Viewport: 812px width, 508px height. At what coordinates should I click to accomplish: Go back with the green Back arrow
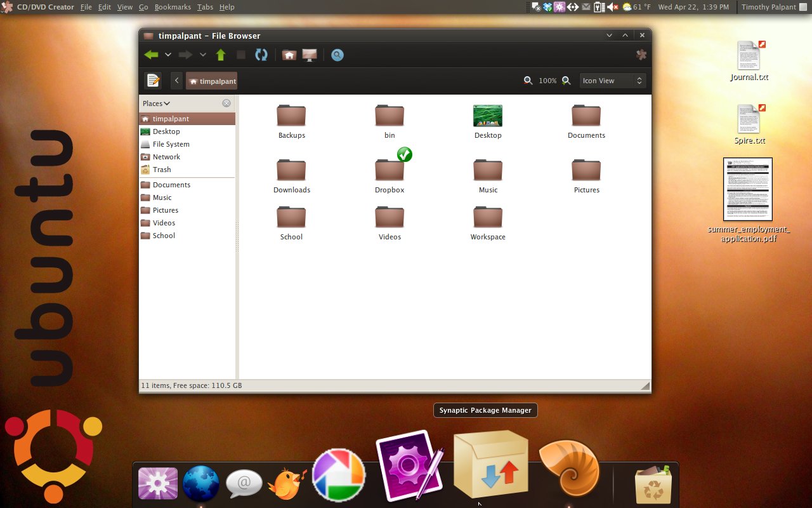151,55
